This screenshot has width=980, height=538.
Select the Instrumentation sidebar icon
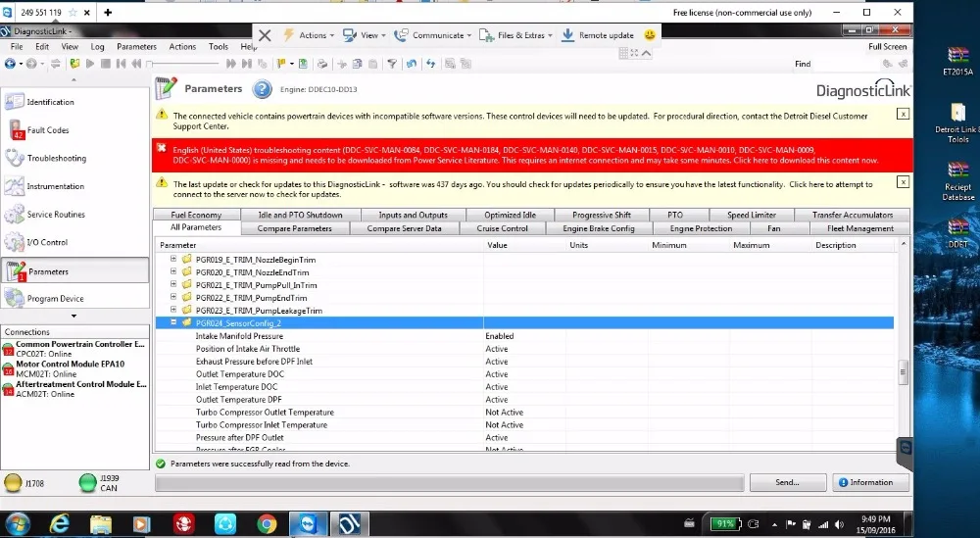click(15, 186)
